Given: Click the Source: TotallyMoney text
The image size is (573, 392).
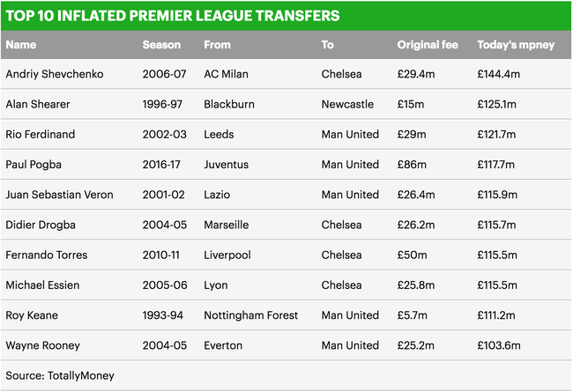Looking at the screenshot, I should pos(60,375).
